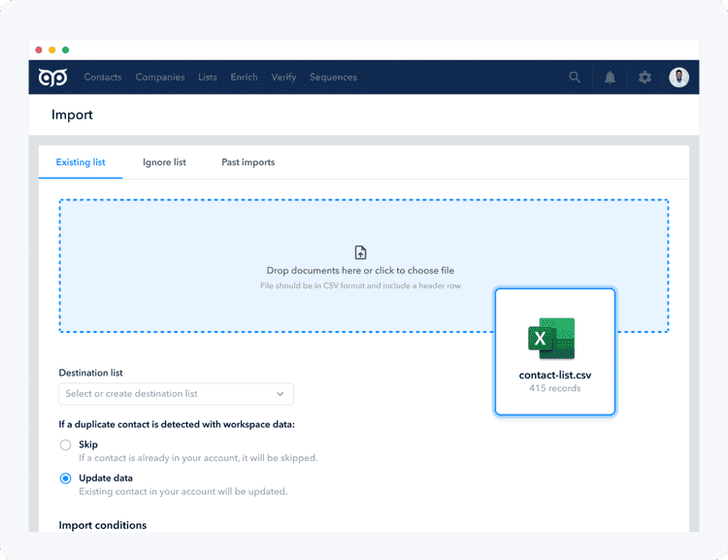The width and height of the screenshot is (728, 560).
Task: Open notifications bell icon
Action: pyautogui.click(x=611, y=78)
